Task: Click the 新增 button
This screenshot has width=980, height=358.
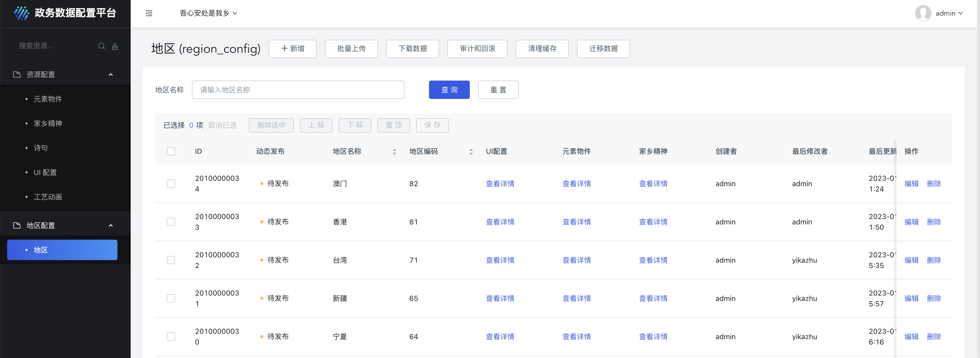Action: click(292, 49)
